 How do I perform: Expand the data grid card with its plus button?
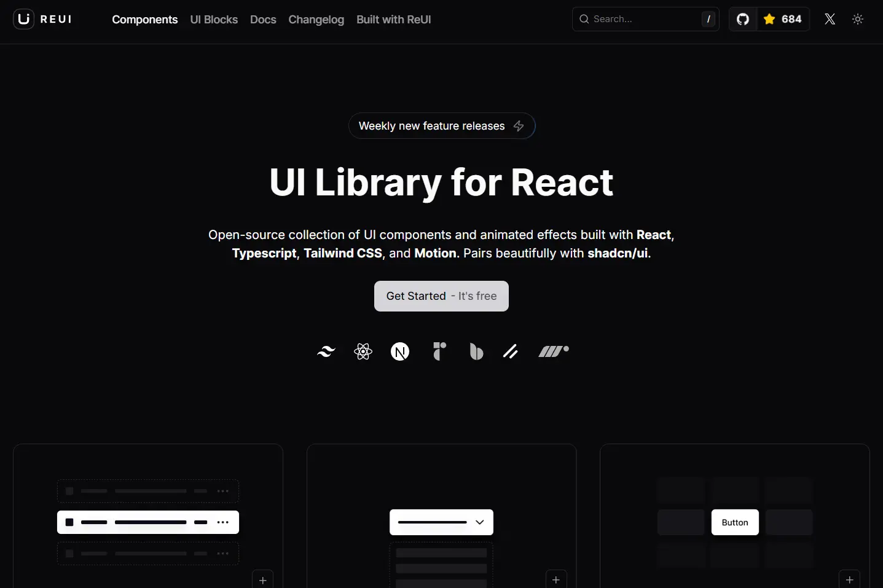tap(263, 580)
